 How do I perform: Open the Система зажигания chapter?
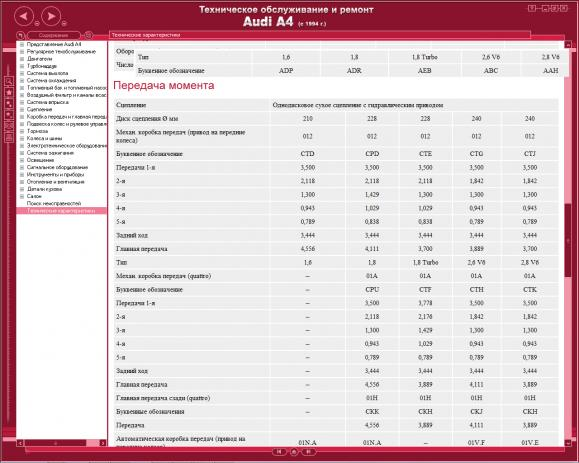click(x=50, y=153)
